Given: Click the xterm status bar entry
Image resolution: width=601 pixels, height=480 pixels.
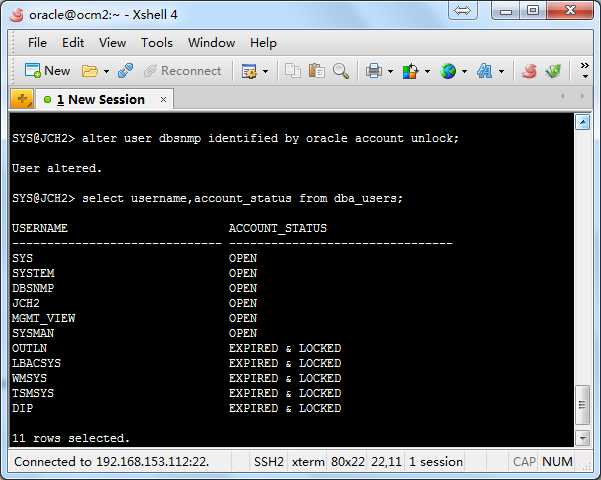Looking at the screenshot, I should (308, 462).
